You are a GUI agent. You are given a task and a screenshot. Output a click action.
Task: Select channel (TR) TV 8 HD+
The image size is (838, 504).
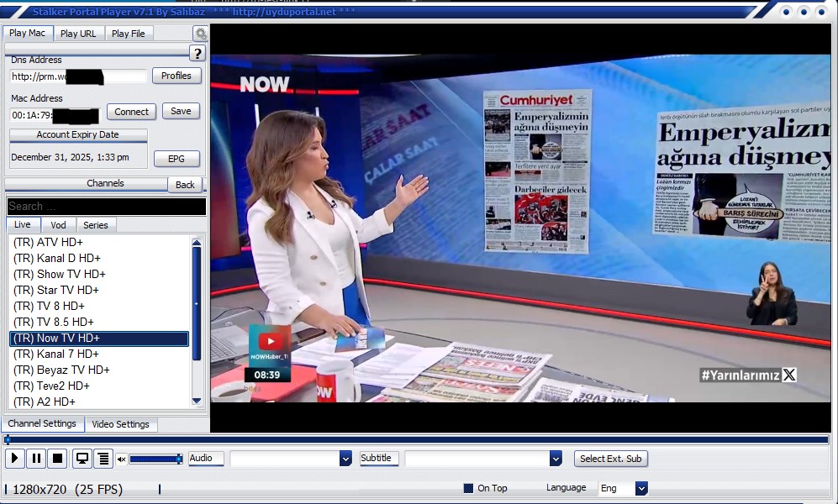[x=99, y=307]
